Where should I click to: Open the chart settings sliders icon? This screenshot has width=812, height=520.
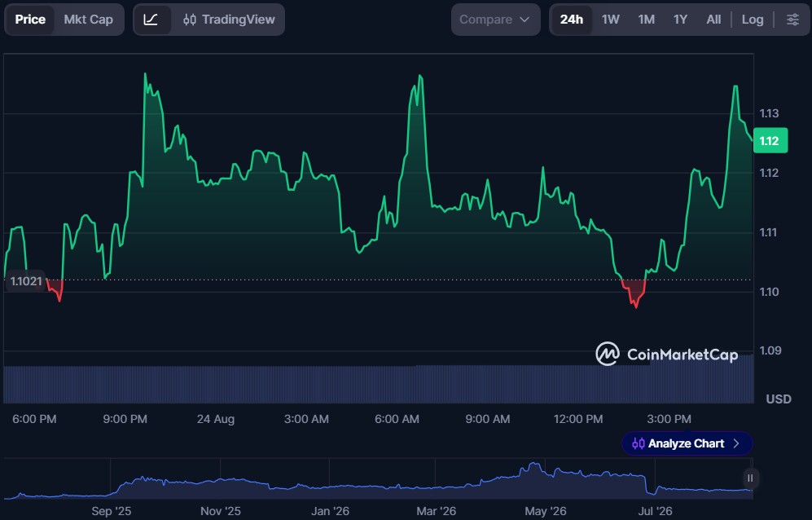click(792, 20)
